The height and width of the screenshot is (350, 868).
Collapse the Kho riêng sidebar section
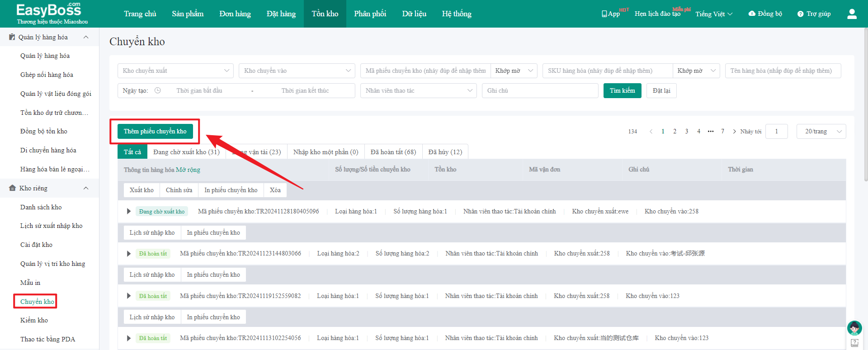[x=86, y=188]
